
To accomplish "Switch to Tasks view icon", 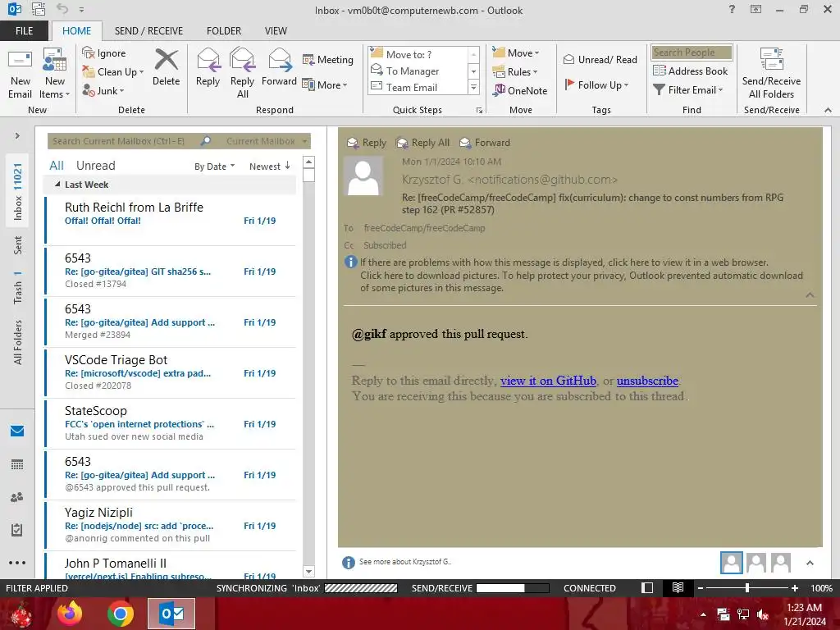I will click(x=17, y=530).
